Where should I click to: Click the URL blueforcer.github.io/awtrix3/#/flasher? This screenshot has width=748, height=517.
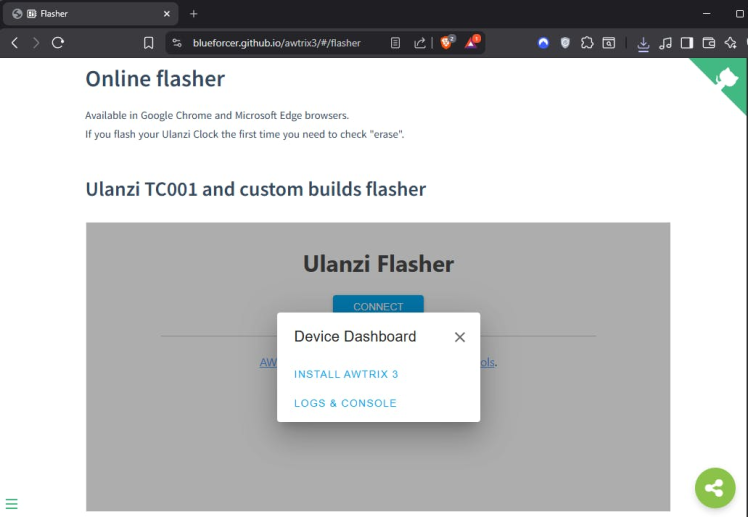(x=277, y=43)
